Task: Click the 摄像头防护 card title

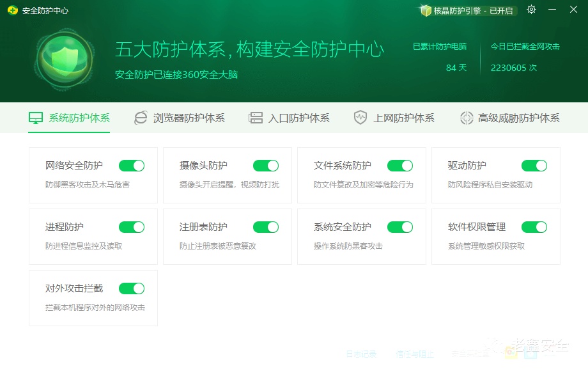Action: (x=203, y=166)
